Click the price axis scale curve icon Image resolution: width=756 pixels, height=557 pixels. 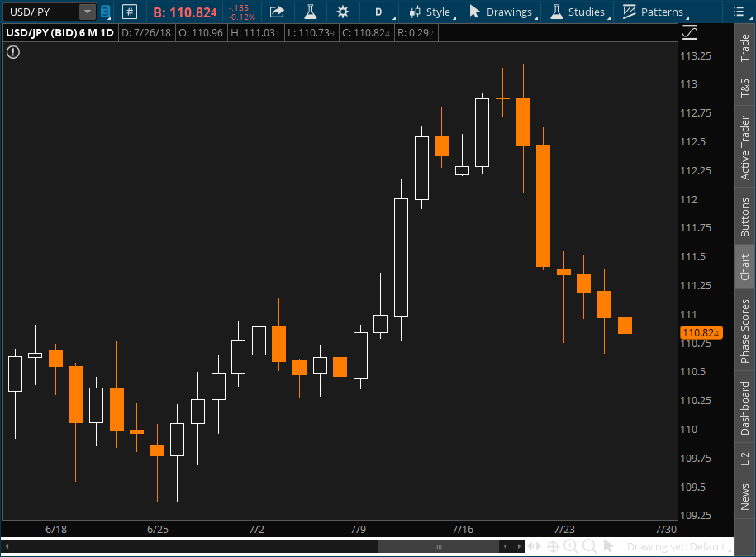tap(690, 32)
